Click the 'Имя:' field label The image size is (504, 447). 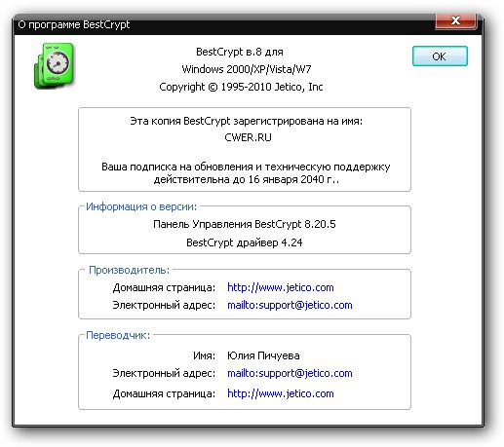204,355
